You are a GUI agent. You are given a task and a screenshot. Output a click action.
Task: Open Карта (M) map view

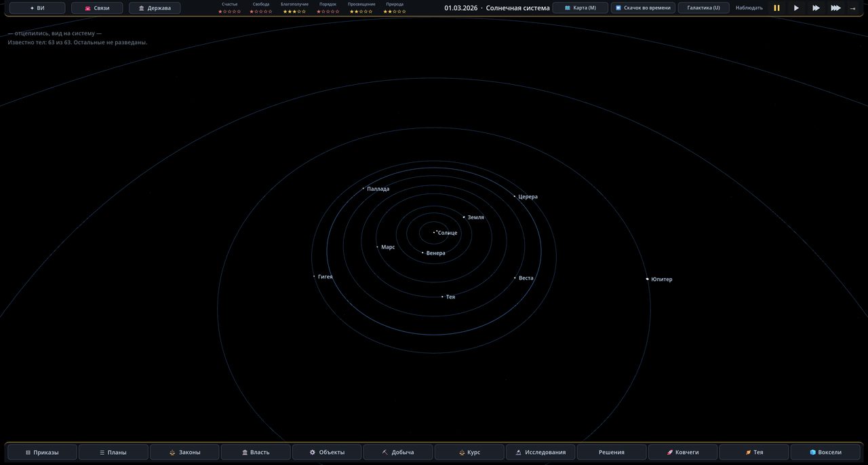click(580, 8)
